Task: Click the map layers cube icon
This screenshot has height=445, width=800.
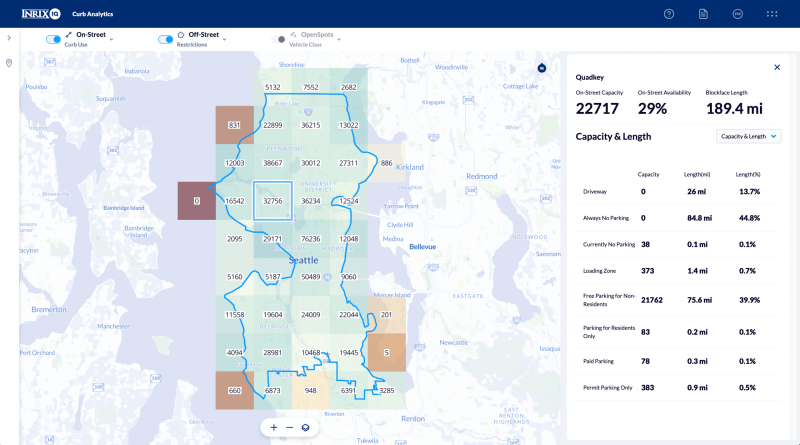Action: pyautogui.click(x=305, y=428)
